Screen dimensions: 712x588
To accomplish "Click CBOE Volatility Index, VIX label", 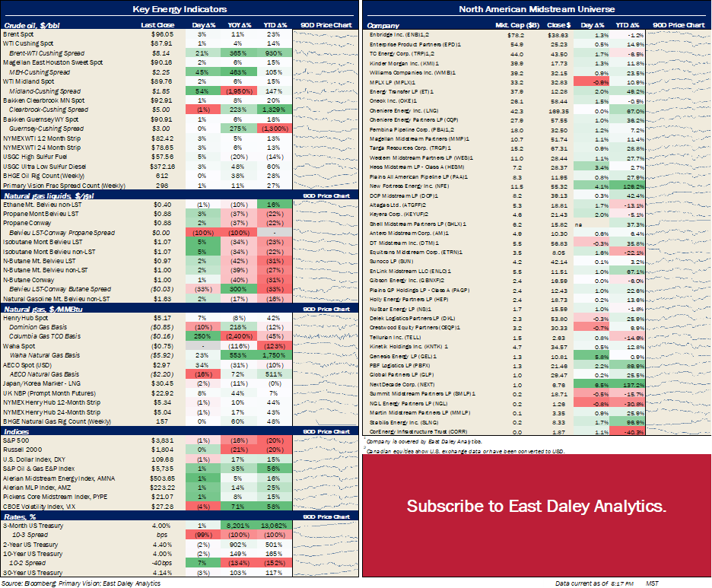I will coord(39,507).
